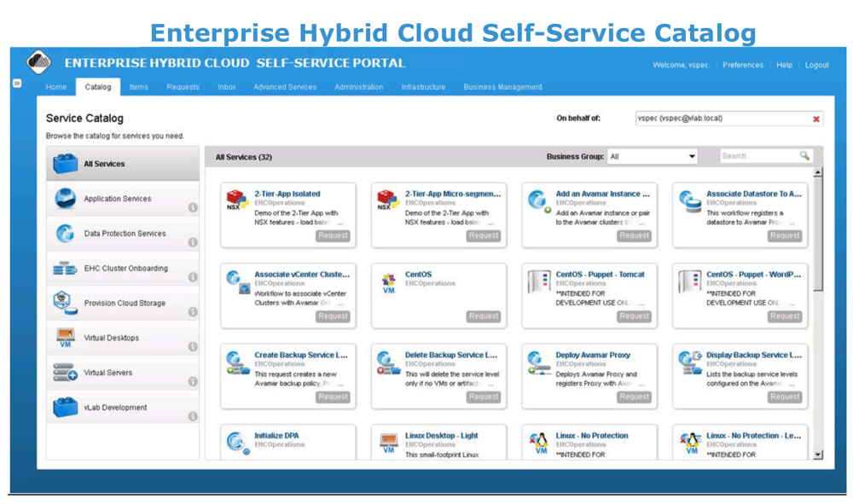Open the Business Group dropdown

click(x=690, y=156)
